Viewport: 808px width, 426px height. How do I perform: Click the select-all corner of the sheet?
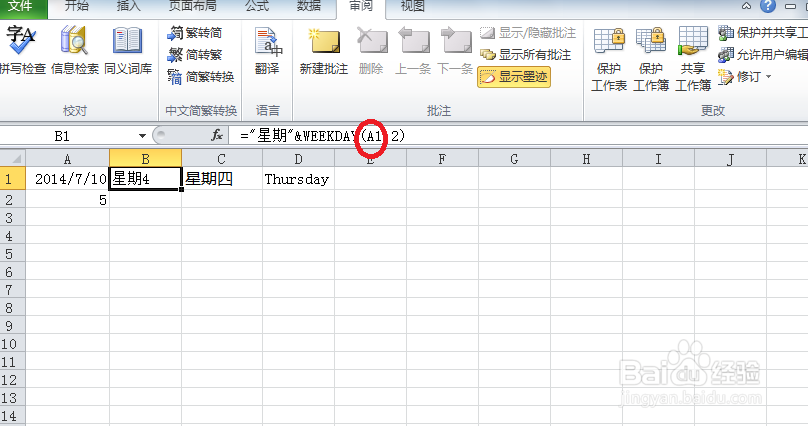[13, 158]
